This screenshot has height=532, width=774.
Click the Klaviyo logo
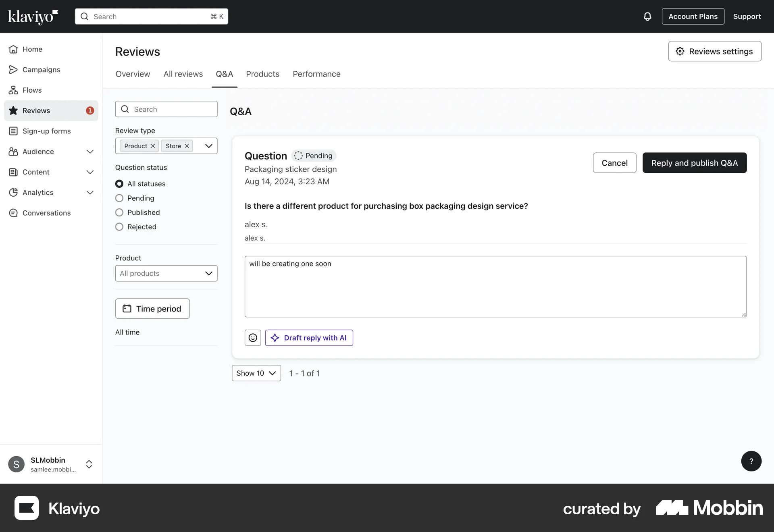point(33,17)
